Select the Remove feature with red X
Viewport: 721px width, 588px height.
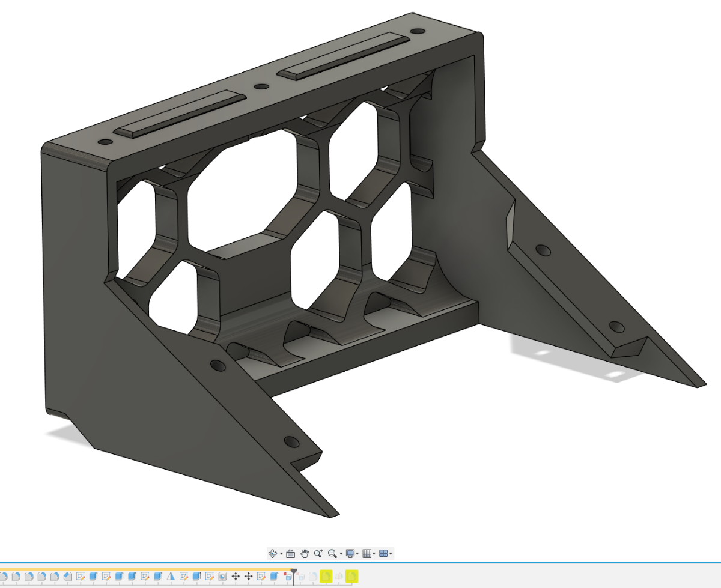click(x=287, y=577)
